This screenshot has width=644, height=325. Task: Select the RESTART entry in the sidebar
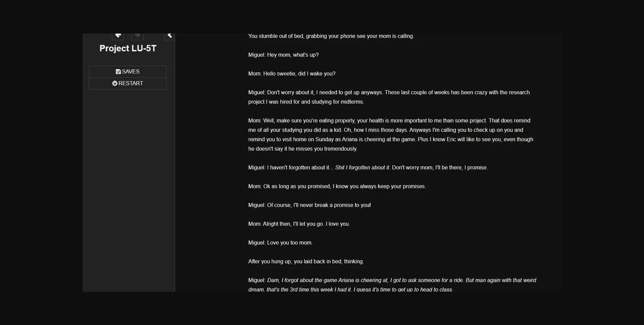127,83
